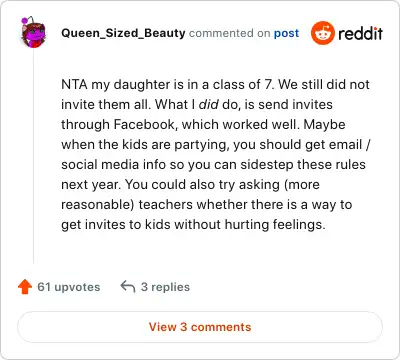
Task: Click the word "NTA" in comment
Action: tap(74, 84)
